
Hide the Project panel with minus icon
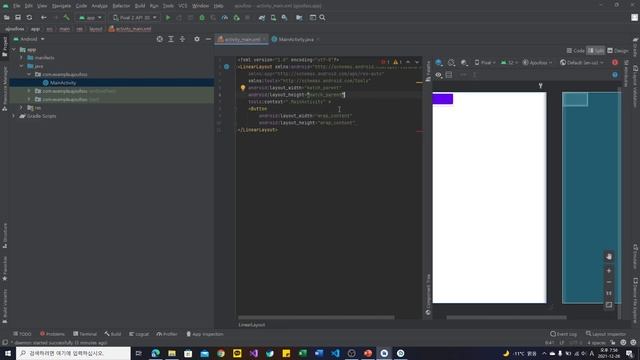coord(208,39)
